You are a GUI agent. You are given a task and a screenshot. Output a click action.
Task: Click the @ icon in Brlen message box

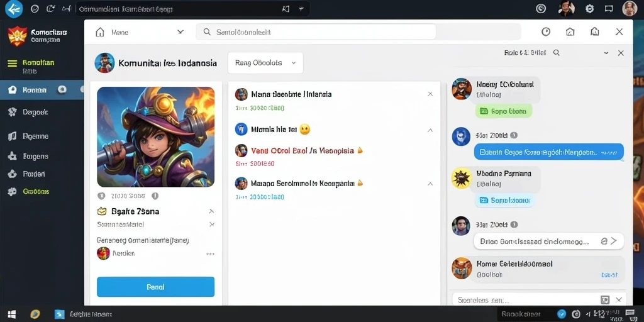pyautogui.click(x=604, y=241)
